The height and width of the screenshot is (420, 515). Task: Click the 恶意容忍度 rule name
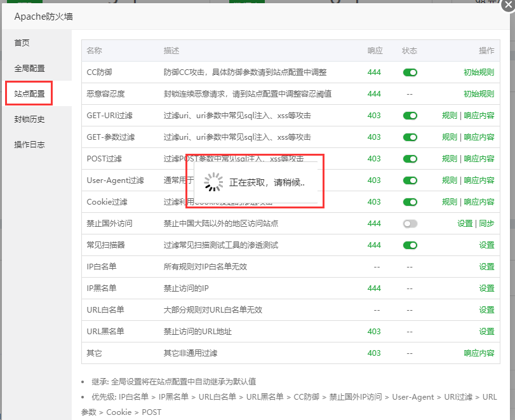106,94
